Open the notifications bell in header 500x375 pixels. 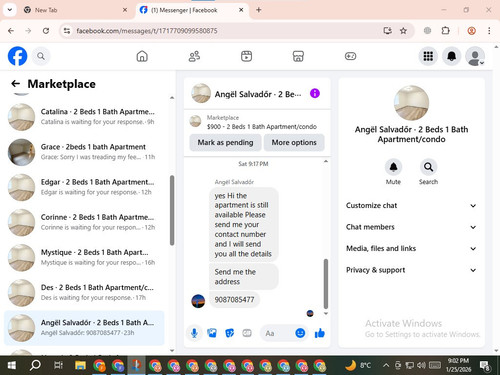pyautogui.click(x=451, y=56)
